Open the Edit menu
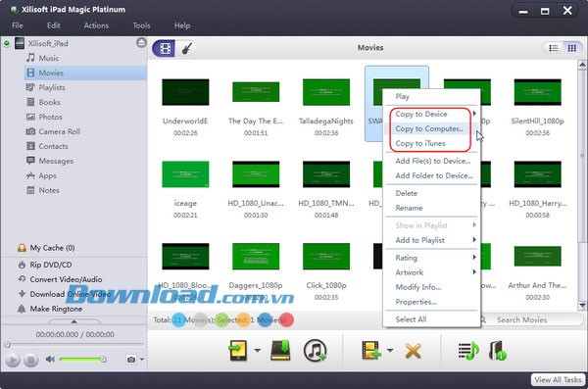The image size is (588, 389). 53,25
